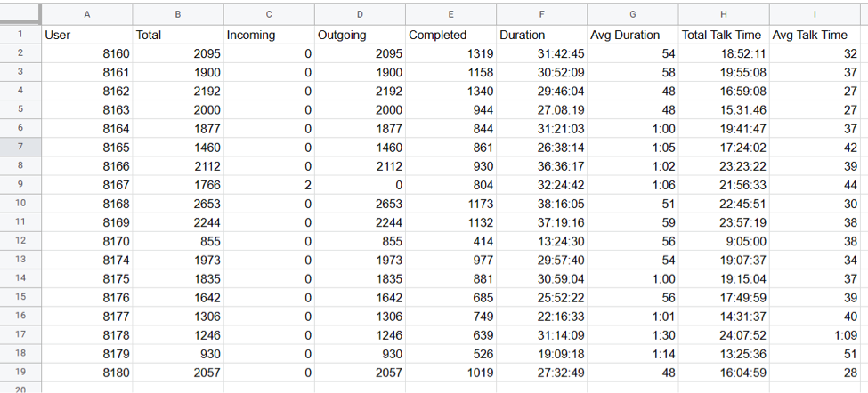Select row 9 header
Viewport: 868px width, 393px height.
[x=20, y=185]
